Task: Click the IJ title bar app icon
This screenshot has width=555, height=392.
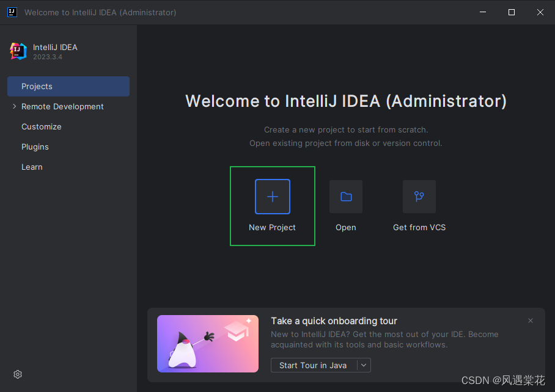Action: [x=12, y=12]
